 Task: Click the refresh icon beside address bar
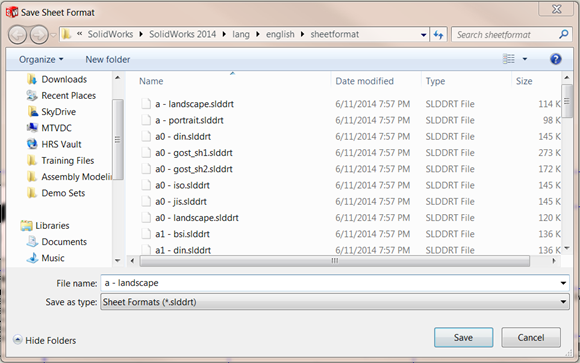(439, 35)
